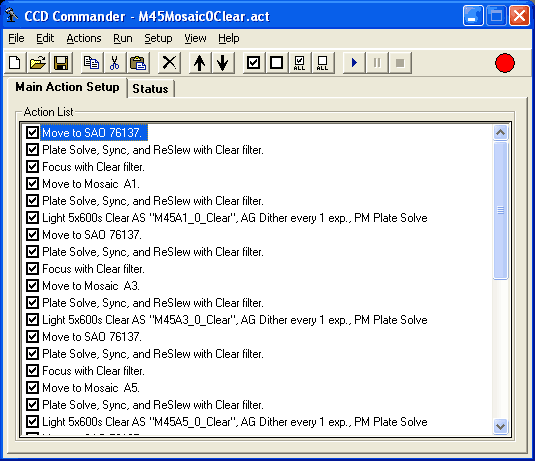Paste an action from the clipboard
Image resolution: width=535 pixels, height=461 pixels.
(x=138, y=63)
